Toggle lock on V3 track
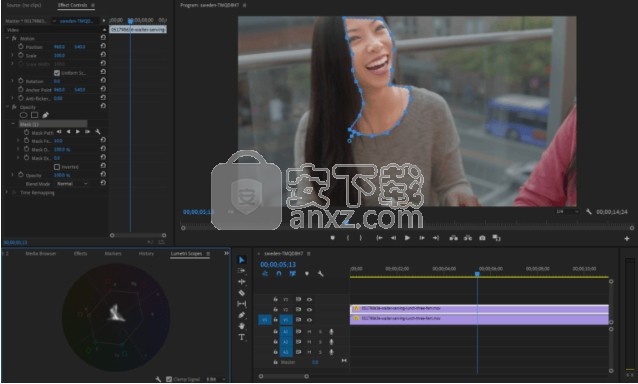The height and width of the screenshot is (384, 638). (275, 299)
